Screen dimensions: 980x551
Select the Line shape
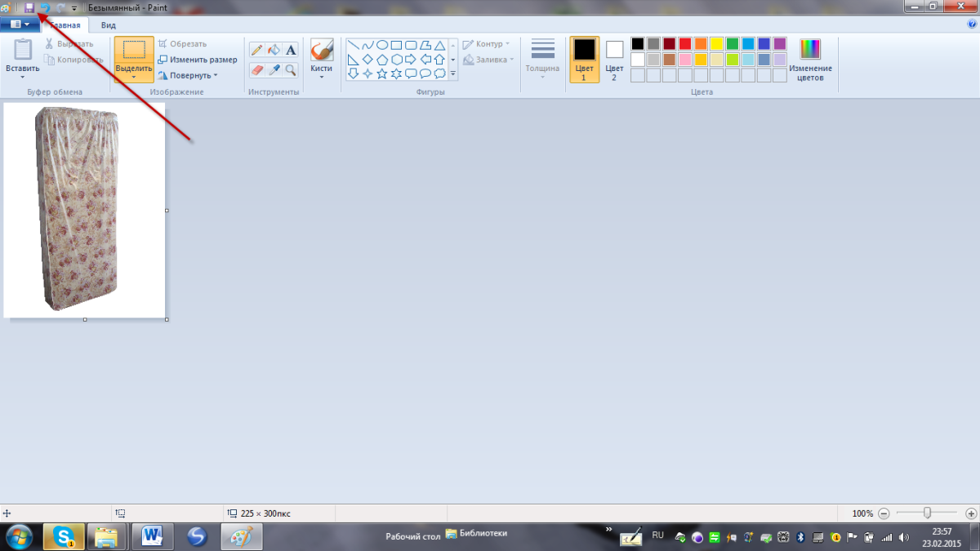pos(353,45)
